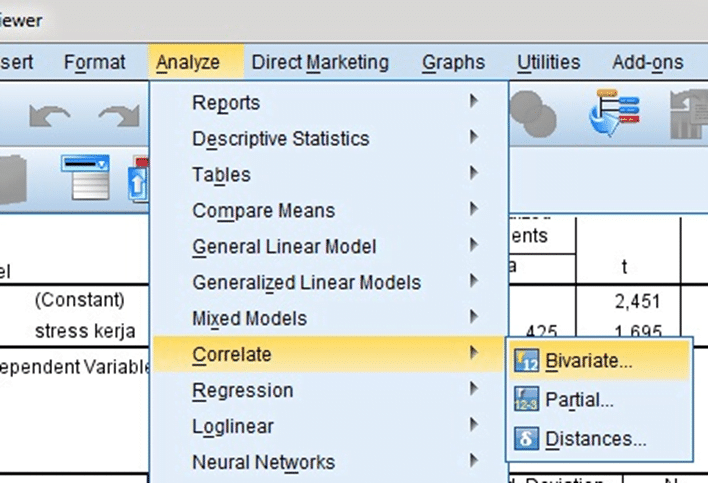Viewport: 708px width, 483px height.
Task: Open the Direct Marketing menu
Action: (x=320, y=62)
